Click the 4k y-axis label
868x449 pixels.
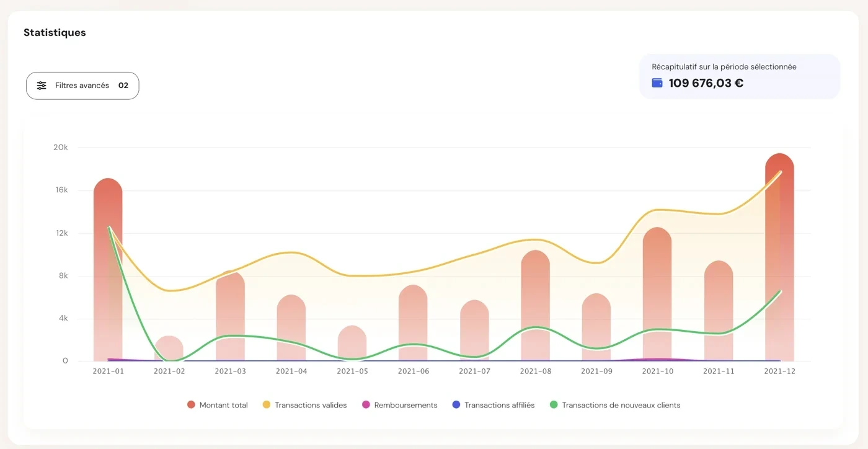(x=63, y=319)
